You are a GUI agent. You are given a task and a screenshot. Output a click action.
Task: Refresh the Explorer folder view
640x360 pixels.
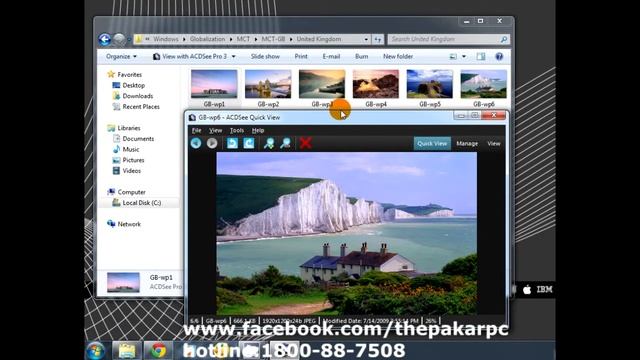[378, 39]
